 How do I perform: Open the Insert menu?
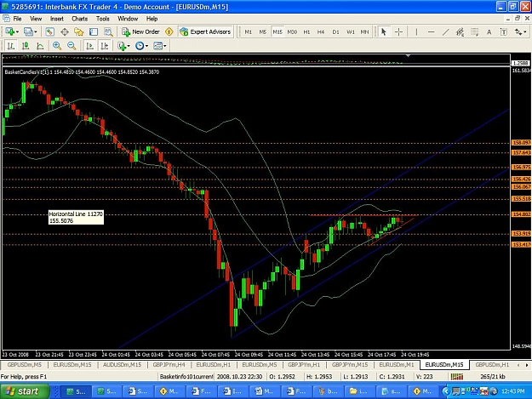coord(57,19)
